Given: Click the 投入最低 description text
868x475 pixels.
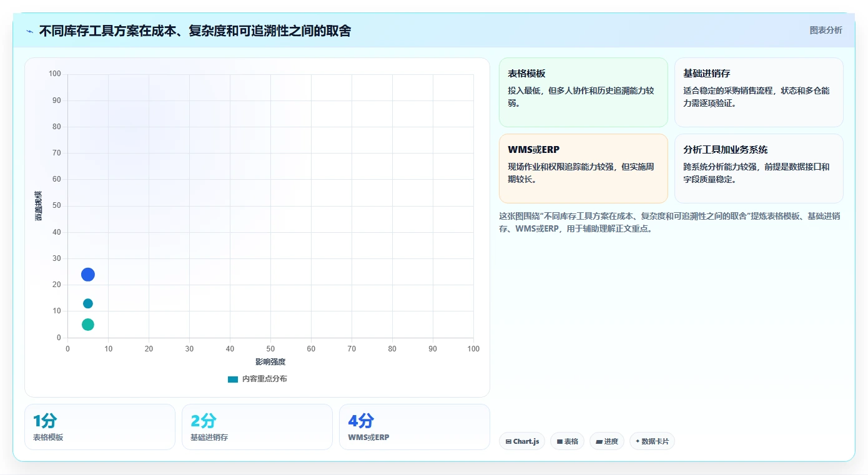Looking at the screenshot, I should point(581,97).
